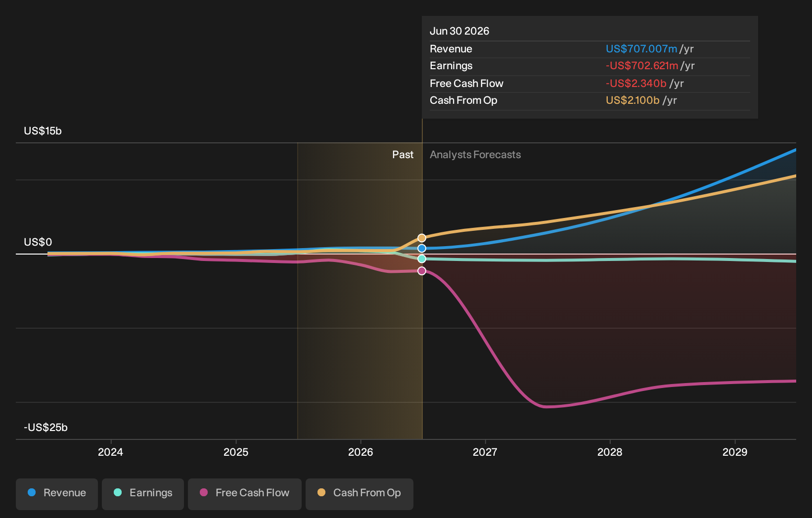Viewport: 812px width, 518px height.
Task: Click the US$0 y-axis label
Action: [x=38, y=242]
